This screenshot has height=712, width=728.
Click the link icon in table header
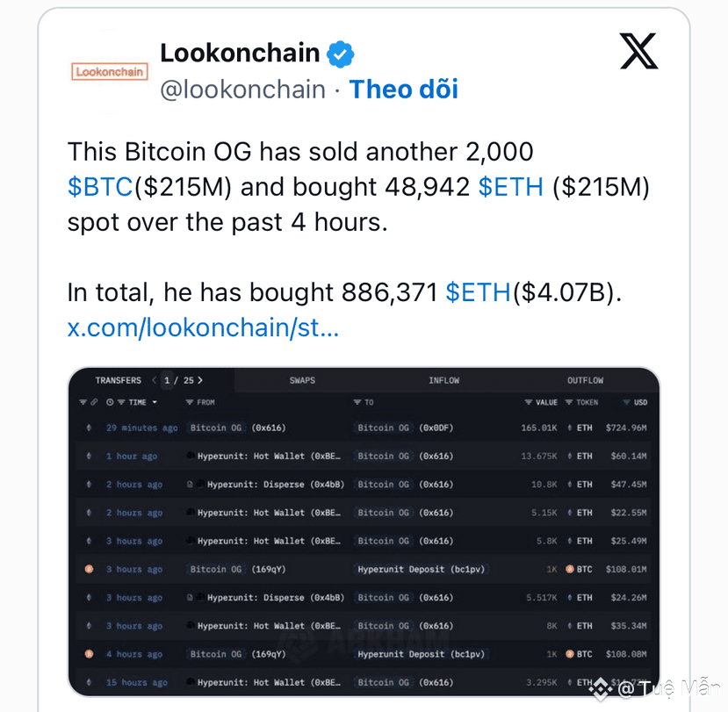tap(94, 402)
